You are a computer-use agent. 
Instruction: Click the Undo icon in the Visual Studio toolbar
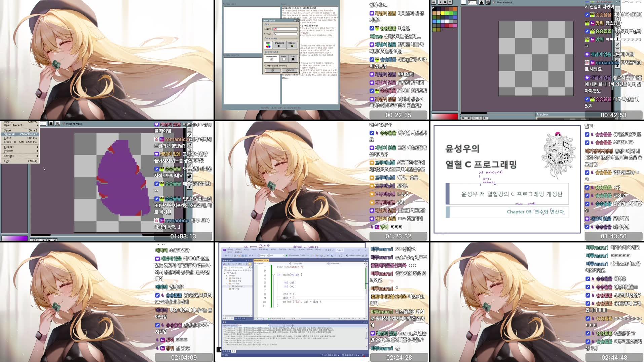tap(249, 255)
